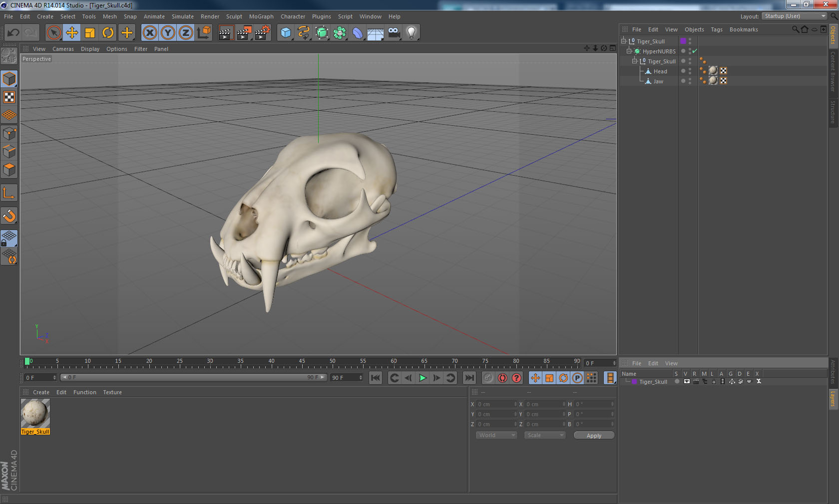Click the Undo arrow icon
The width and height of the screenshot is (839, 504).
point(13,33)
